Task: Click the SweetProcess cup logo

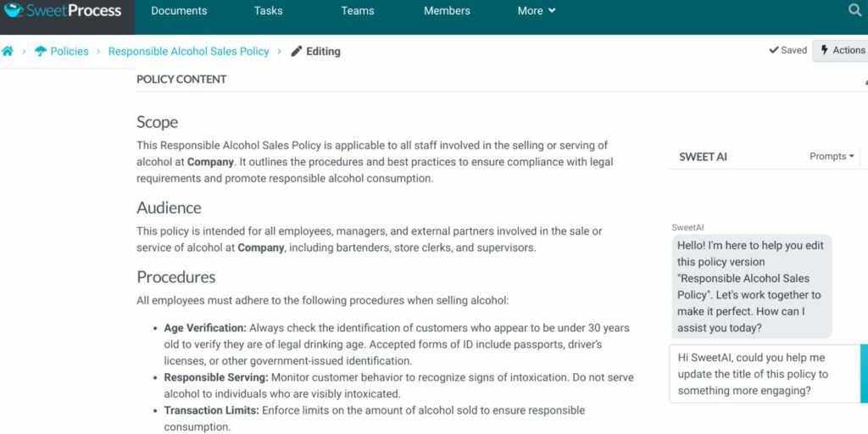Action: click(14, 10)
